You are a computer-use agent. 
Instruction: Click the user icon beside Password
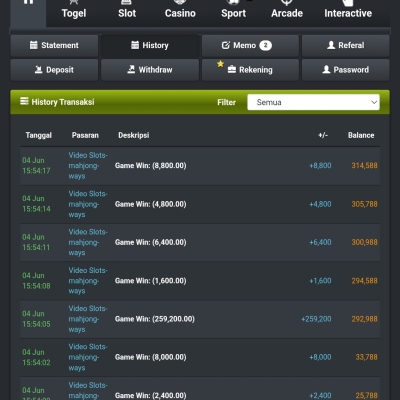tap(326, 69)
